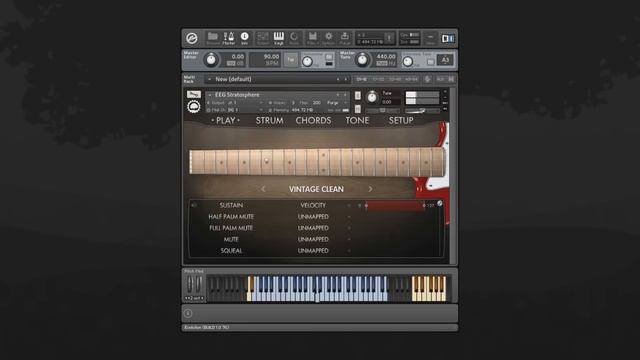Open the MIDI Ch dropdown
Screen dimensions: 640x360
[235, 110]
